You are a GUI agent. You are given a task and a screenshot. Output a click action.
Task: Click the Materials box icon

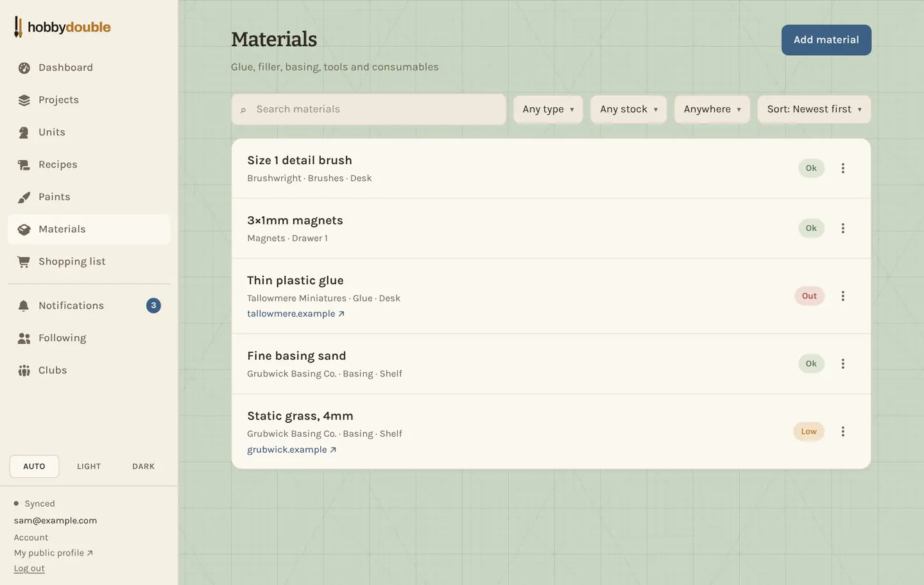click(24, 229)
